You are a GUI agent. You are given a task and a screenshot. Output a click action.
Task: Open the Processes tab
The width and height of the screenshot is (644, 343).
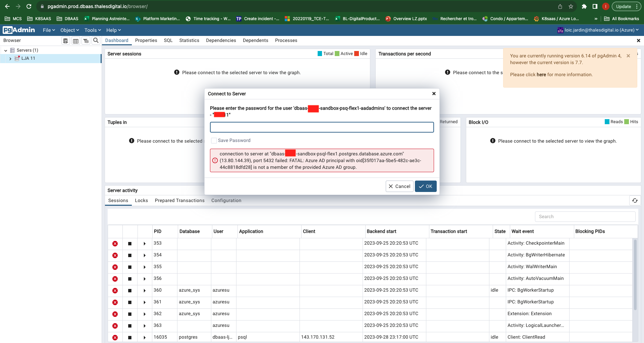(x=286, y=40)
